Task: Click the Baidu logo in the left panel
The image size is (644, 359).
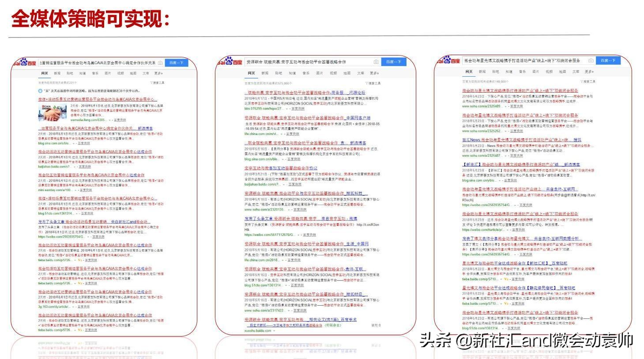Action: (x=25, y=63)
